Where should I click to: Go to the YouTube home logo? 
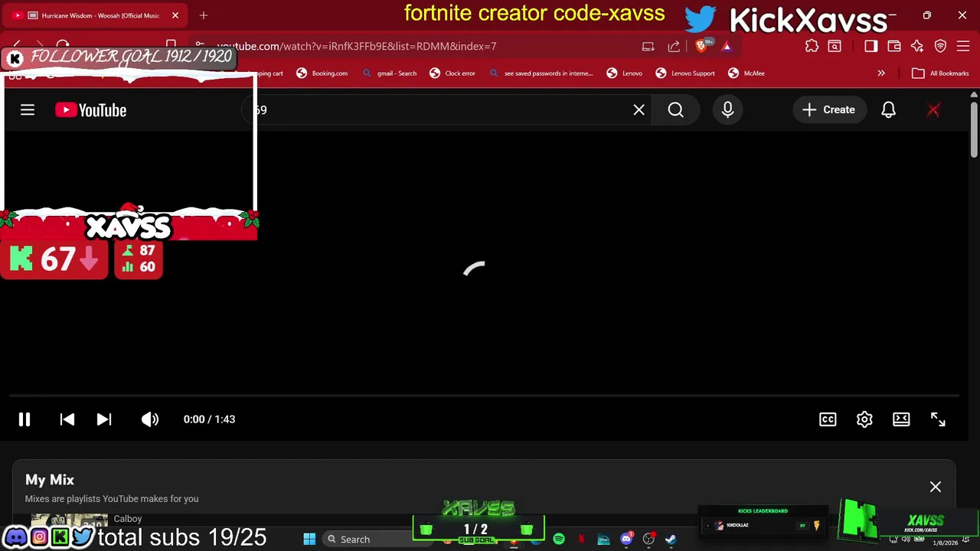[90, 110]
